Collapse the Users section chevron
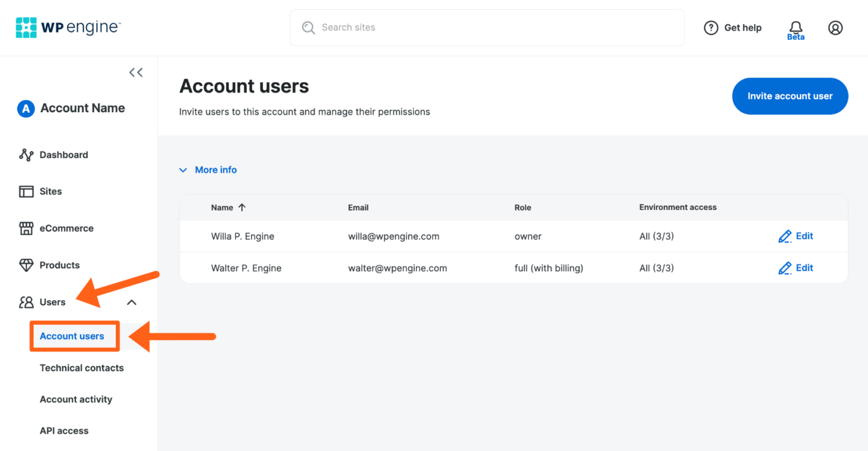The width and height of the screenshot is (868, 451). coord(131,302)
